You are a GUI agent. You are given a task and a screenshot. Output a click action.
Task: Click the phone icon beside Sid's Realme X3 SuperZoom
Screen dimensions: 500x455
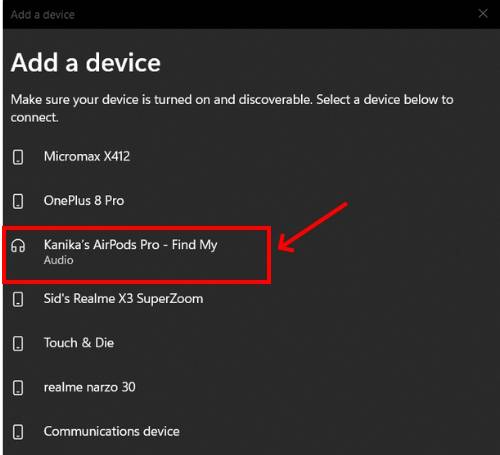18,299
